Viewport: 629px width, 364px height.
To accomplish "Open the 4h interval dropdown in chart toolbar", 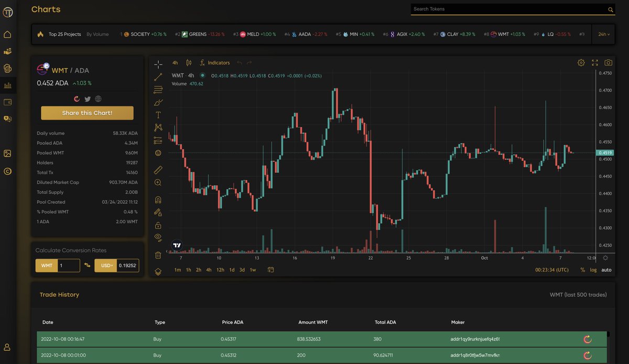I will pos(175,63).
